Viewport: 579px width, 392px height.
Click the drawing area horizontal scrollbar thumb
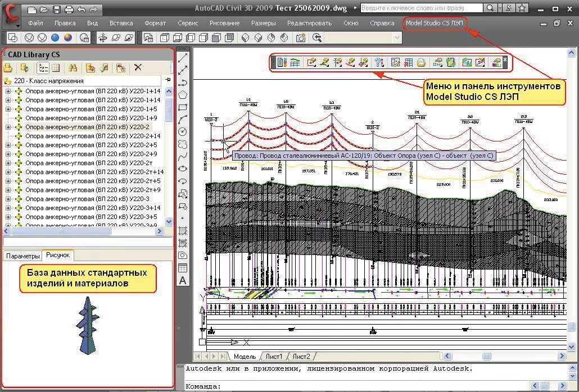click(487, 356)
